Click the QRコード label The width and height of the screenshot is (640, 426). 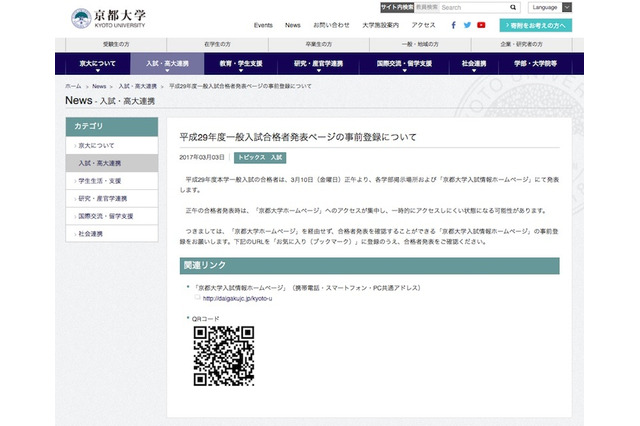coord(205,319)
